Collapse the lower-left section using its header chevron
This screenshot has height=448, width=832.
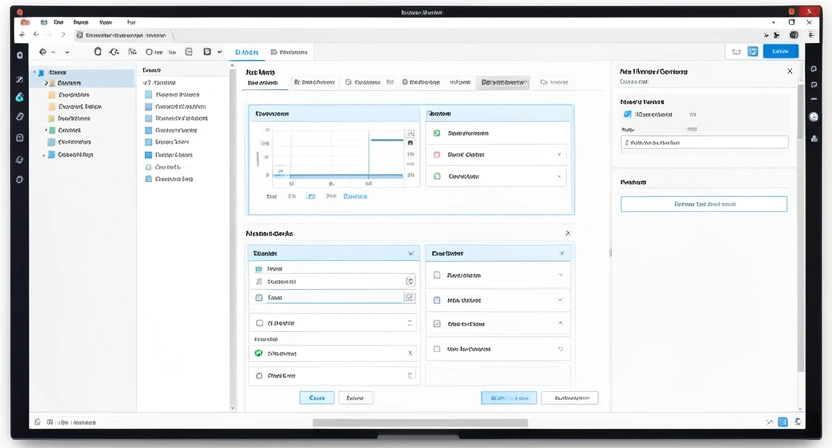[410, 254]
